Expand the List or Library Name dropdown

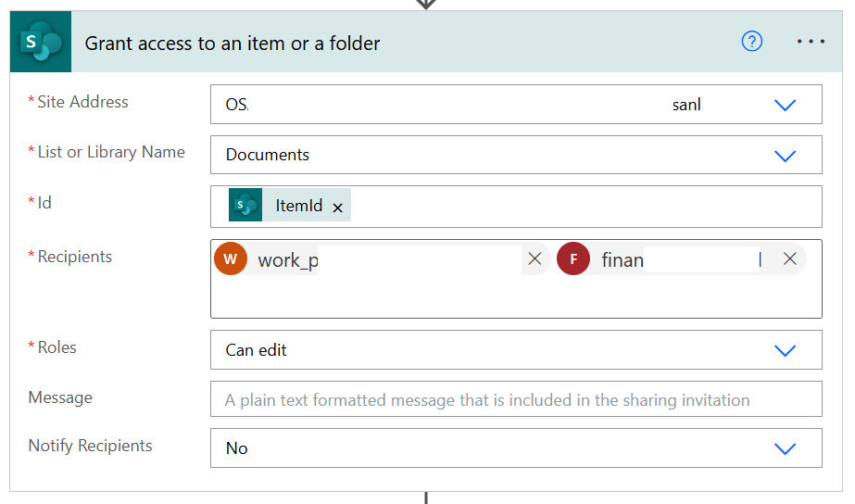(785, 155)
